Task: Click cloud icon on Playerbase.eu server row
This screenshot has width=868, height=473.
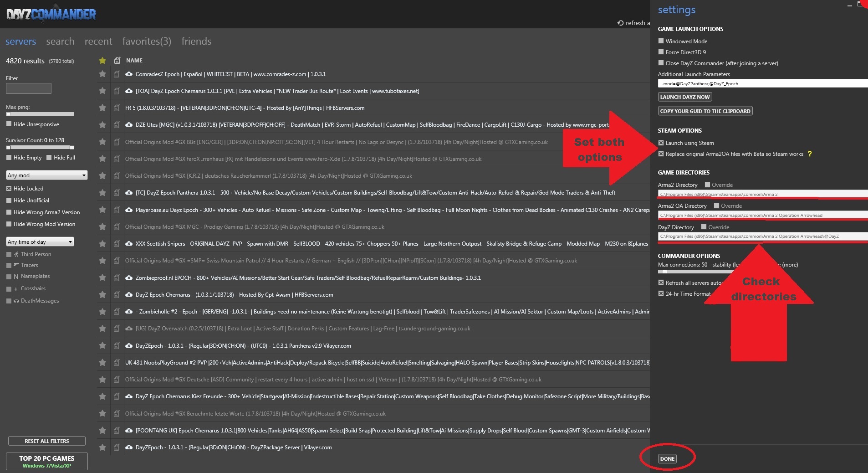Action: click(129, 210)
